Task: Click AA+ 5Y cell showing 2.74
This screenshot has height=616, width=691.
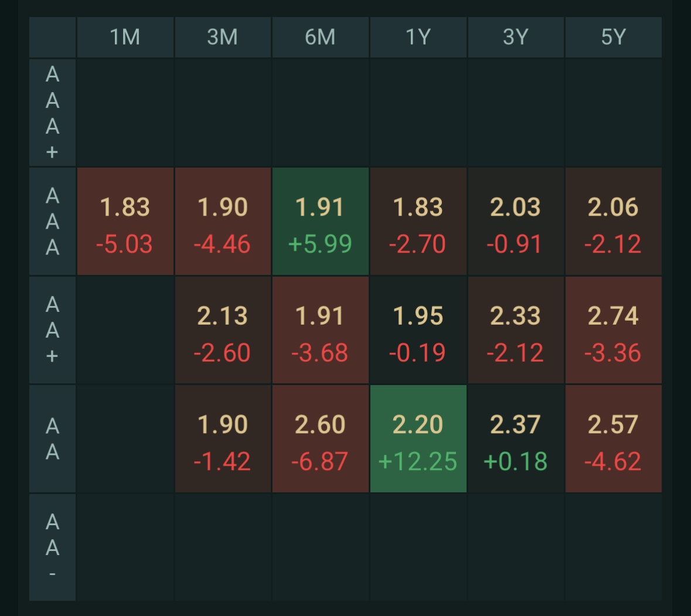Action: (x=613, y=330)
